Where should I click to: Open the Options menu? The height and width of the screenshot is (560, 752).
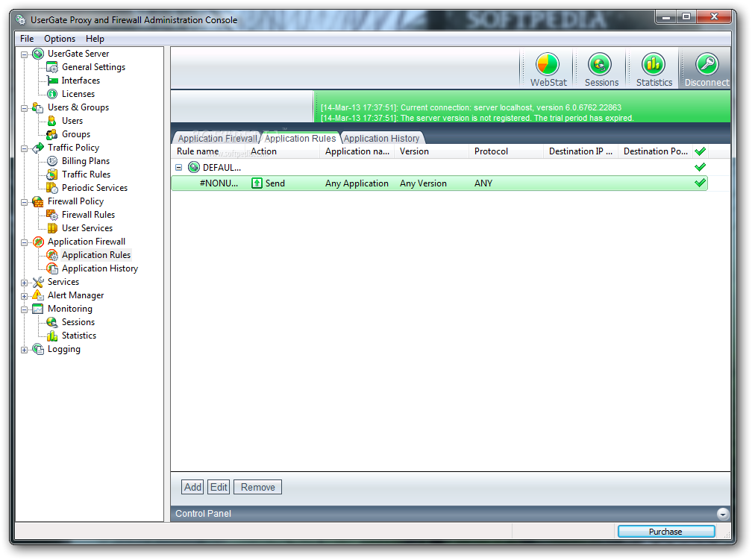(60, 39)
